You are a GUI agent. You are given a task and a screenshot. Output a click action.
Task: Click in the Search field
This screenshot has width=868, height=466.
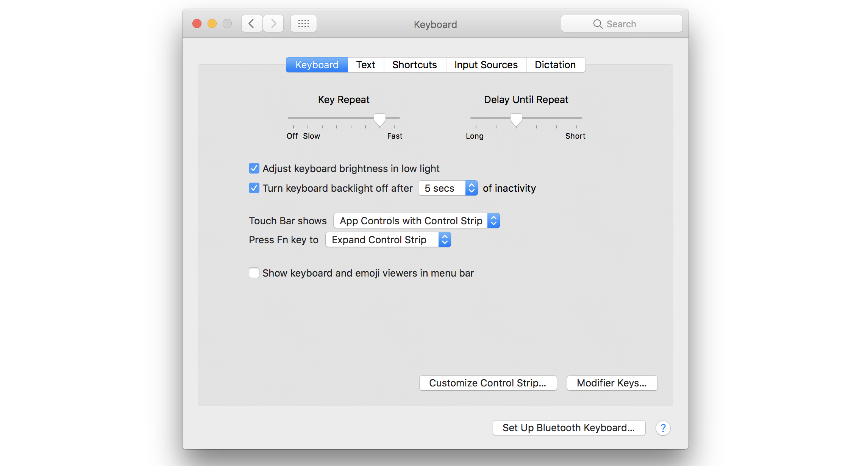[x=622, y=24]
